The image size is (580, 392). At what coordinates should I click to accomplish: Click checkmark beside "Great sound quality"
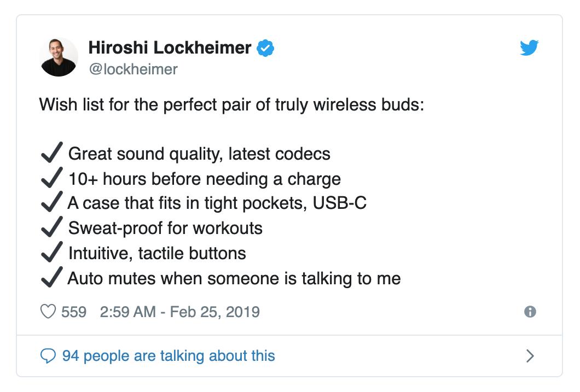click(51, 153)
